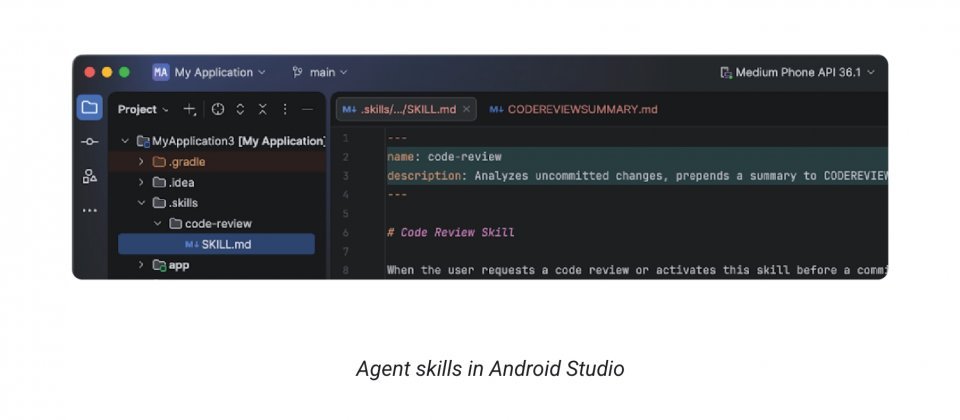Hide the Project panel with minimize dash
Image resolution: width=960 pixels, height=420 pixels.
click(307, 109)
